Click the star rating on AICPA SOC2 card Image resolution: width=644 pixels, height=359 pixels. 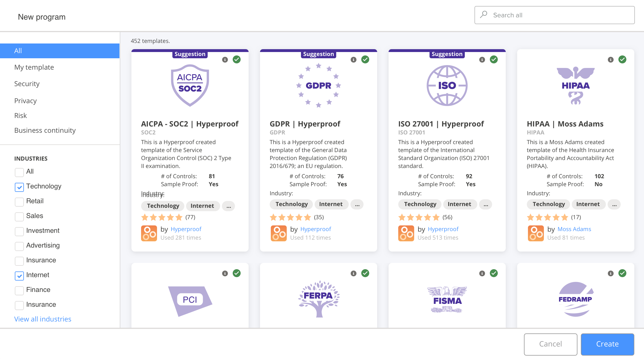(x=162, y=217)
